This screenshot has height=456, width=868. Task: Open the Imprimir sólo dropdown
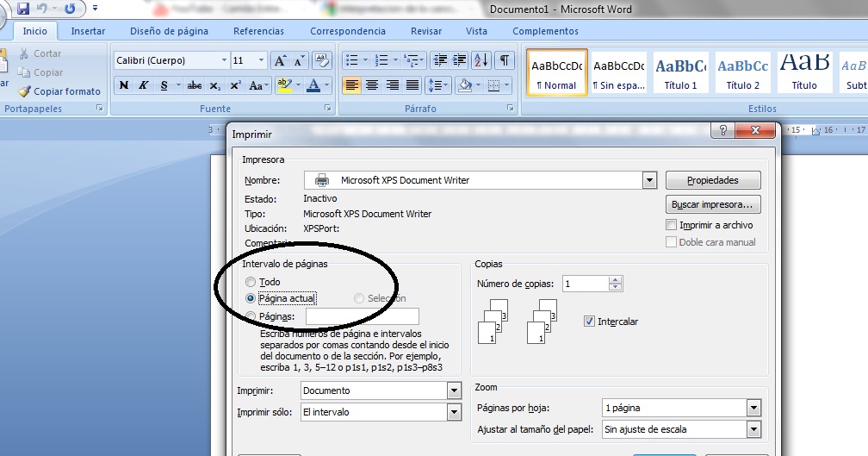(454, 412)
